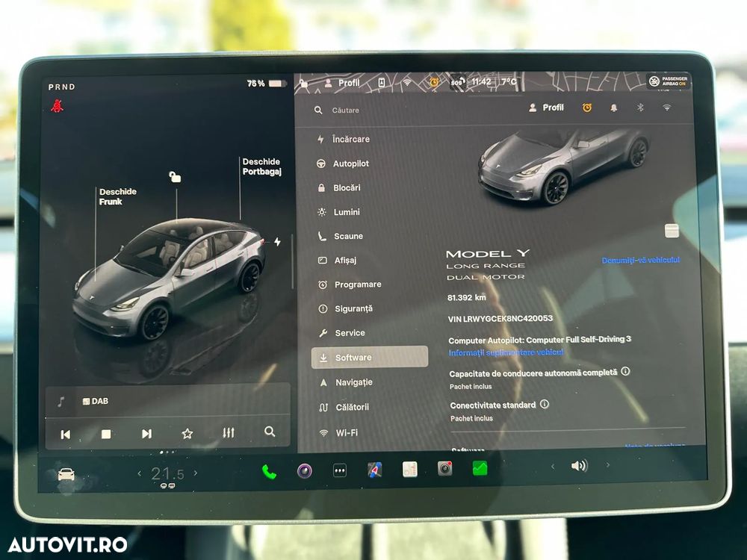This screenshot has height=560, width=747.
Task: Open Navigație navigation settings
Action: point(347,382)
